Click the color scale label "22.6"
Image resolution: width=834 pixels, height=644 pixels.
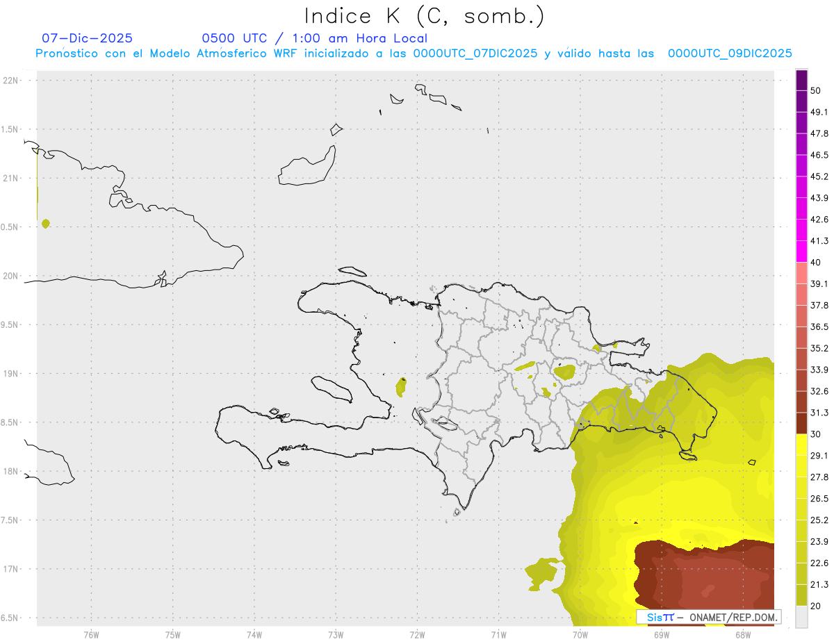(819, 563)
